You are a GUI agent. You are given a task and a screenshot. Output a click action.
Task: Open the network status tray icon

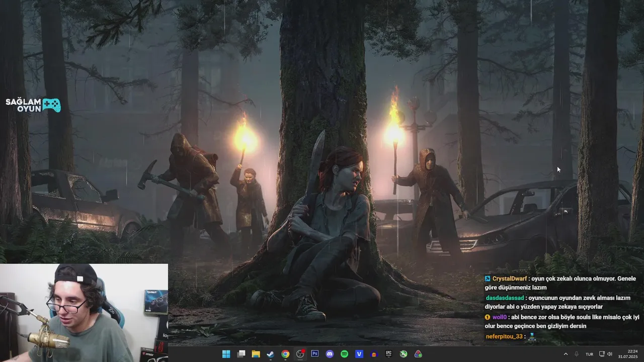(x=602, y=354)
